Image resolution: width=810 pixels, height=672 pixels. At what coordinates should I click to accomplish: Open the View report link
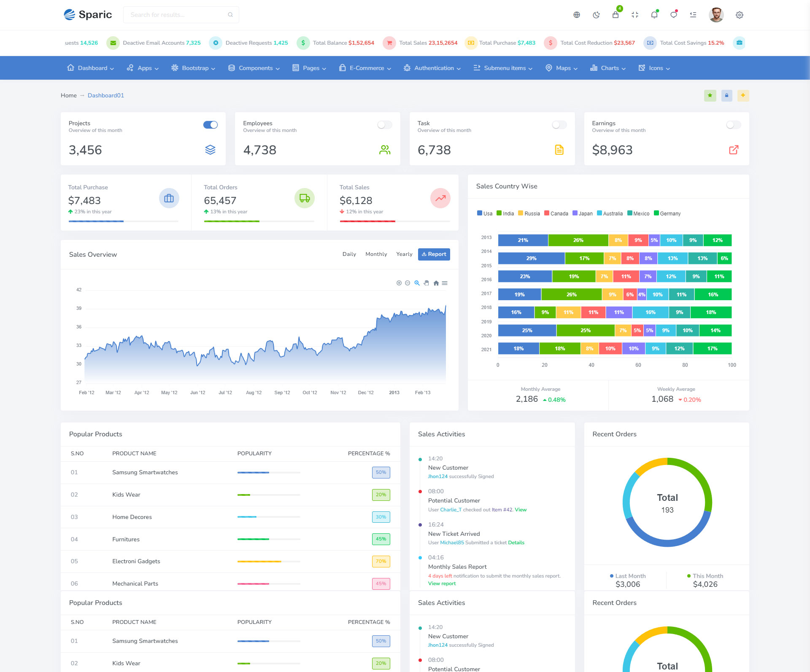(442, 584)
